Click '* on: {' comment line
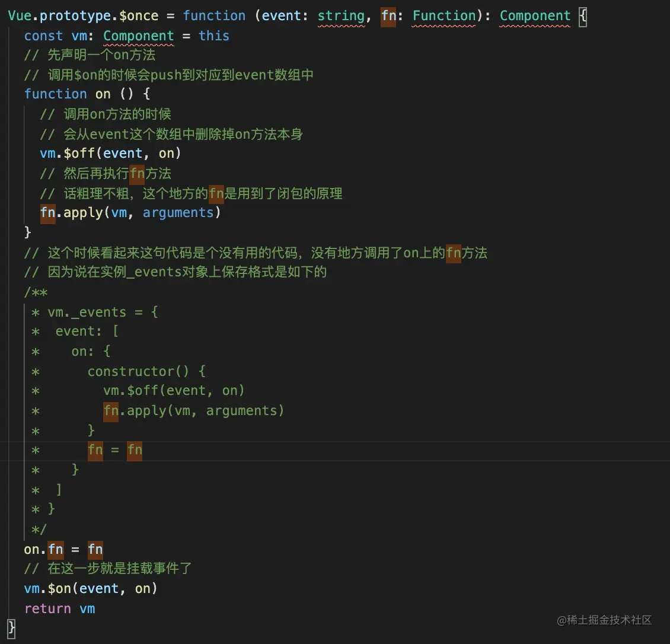The width and height of the screenshot is (670, 644). point(71,352)
